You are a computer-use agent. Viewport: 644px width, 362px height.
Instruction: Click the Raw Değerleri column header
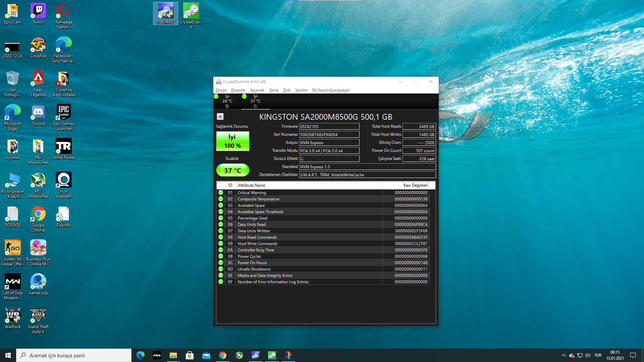406,185
